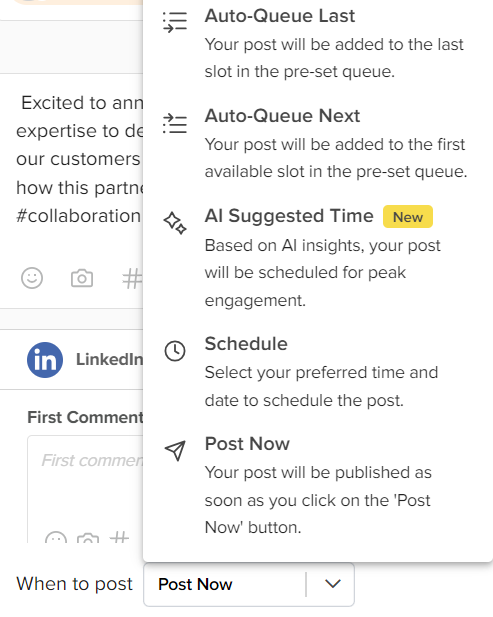Image resolution: width=493 pixels, height=617 pixels.
Task: Click the Post Now dropdown field
Action: click(x=249, y=584)
